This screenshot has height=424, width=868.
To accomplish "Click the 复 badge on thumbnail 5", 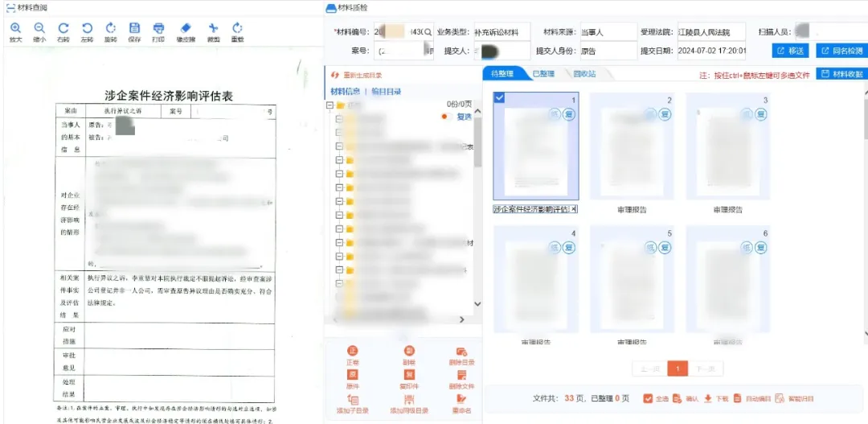I will click(665, 248).
